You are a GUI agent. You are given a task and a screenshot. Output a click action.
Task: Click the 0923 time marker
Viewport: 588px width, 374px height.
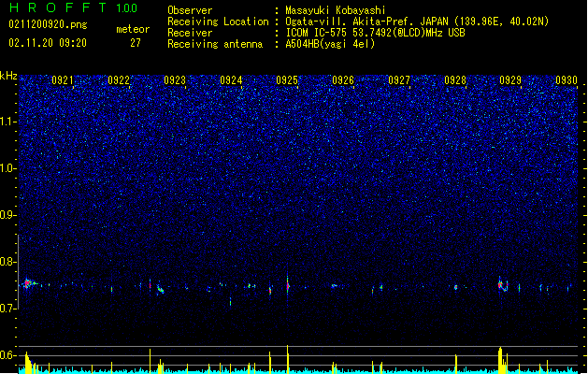[x=175, y=80]
